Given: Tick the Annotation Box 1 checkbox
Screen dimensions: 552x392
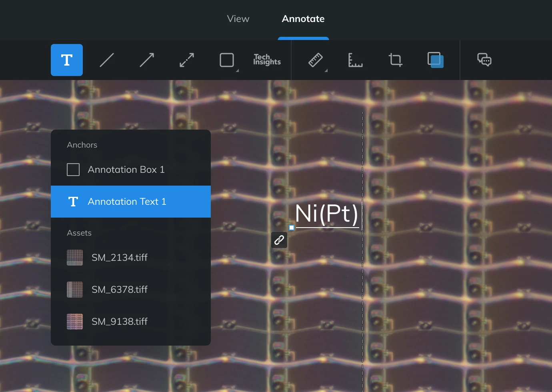Looking at the screenshot, I should [x=73, y=170].
